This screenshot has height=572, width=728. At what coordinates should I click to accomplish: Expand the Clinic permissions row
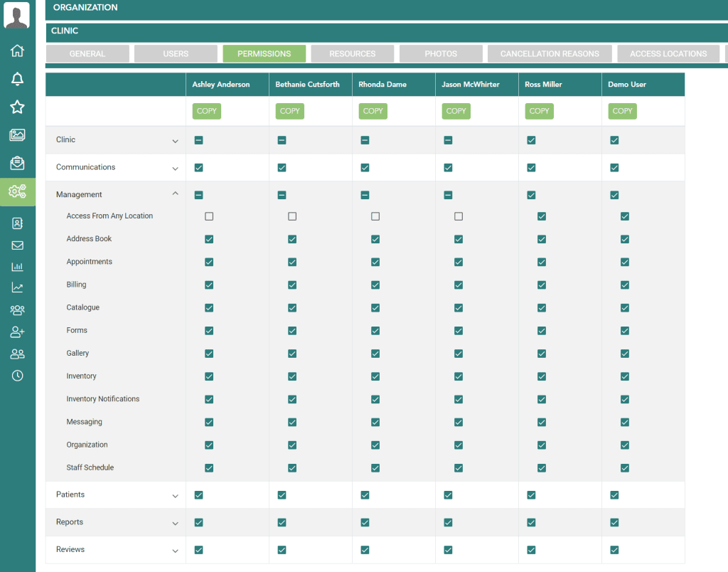click(175, 141)
